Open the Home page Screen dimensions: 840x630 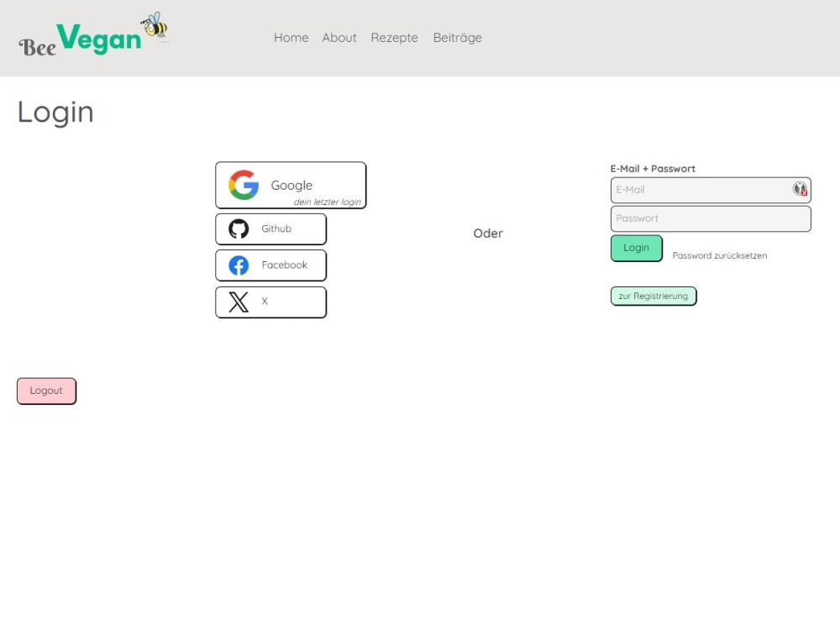pos(291,38)
